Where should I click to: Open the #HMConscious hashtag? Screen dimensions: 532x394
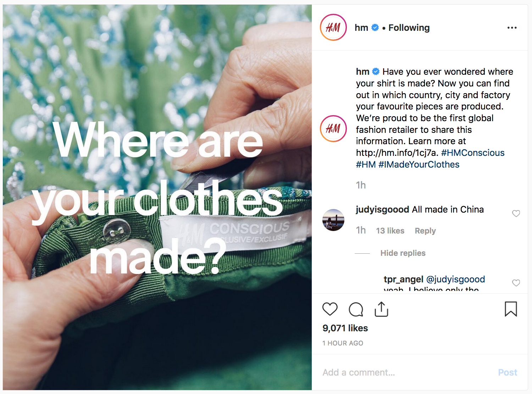[x=473, y=153]
